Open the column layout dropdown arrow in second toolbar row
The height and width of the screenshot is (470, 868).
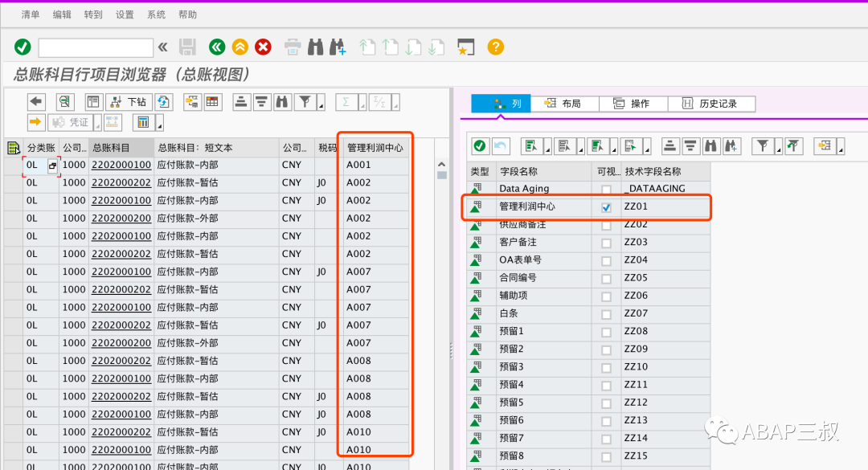click(x=159, y=124)
